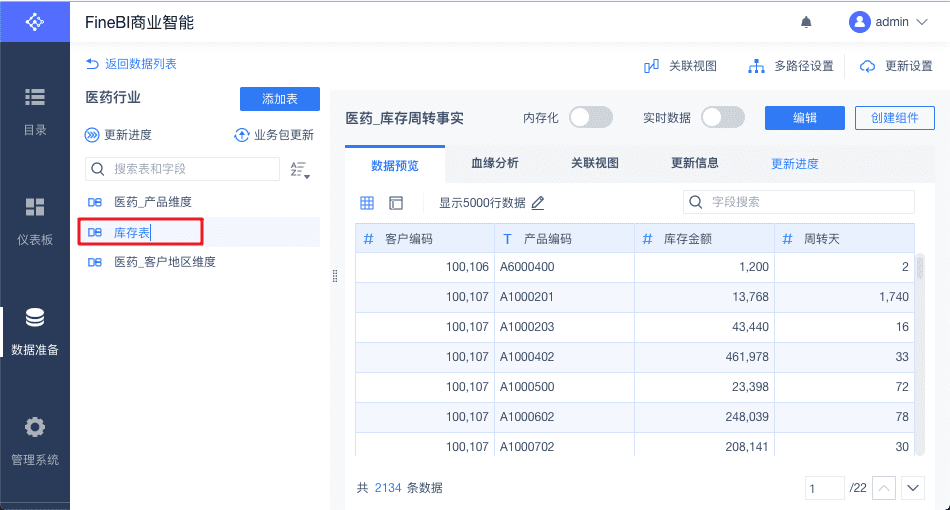
Task: Switch to table grid view icon
Action: 367,203
